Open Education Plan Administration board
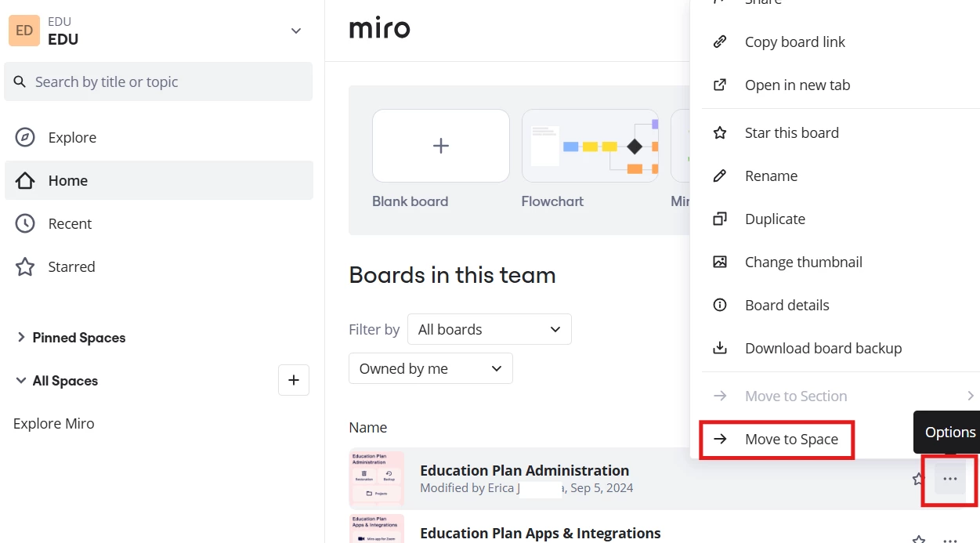Image resolution: width=980 pixels, height=543 pixels. 525,470
